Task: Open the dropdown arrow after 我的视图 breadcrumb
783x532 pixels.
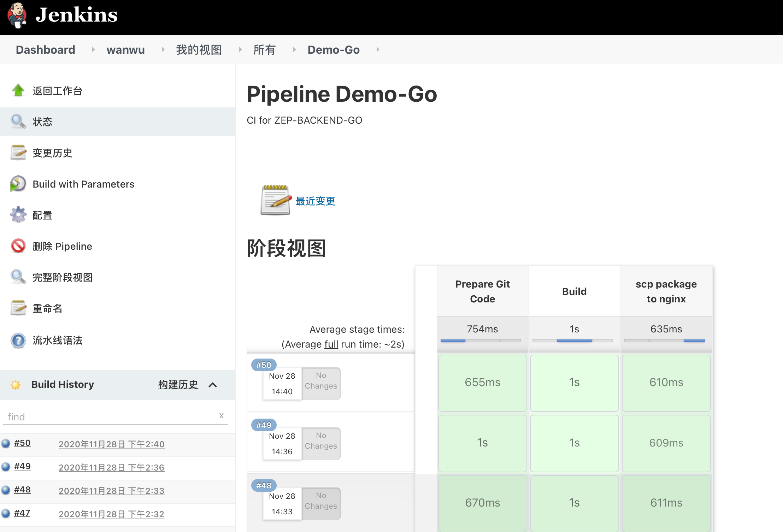Action: pyautogui.click(x=240, y=49)
